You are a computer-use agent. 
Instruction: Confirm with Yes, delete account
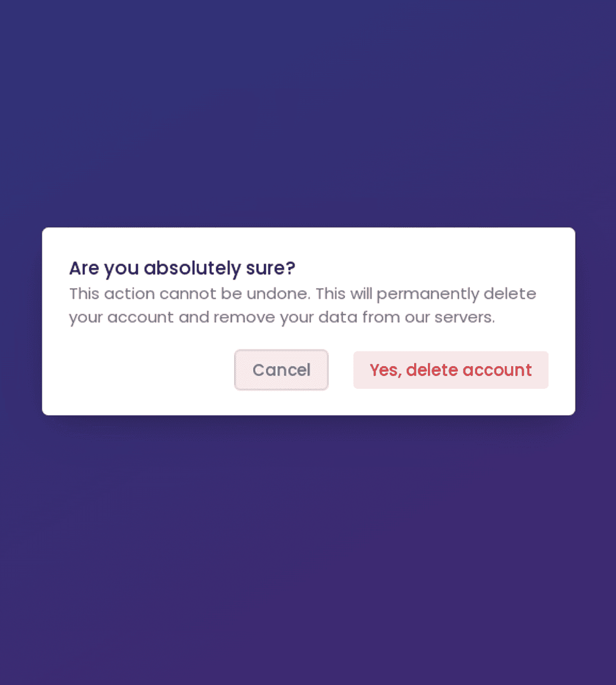451,370
